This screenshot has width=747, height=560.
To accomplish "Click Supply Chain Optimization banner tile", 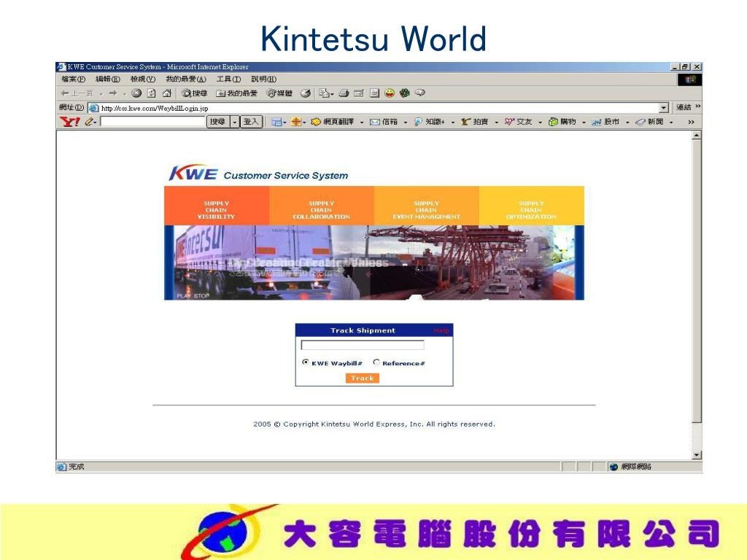I will click(x=532, y=206).
